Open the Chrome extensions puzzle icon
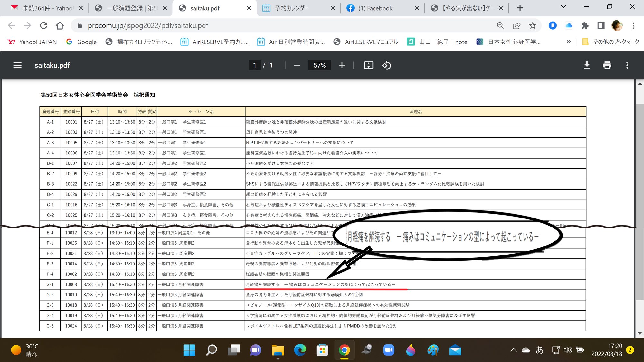The height and width of the screenshot is (362, 644). tap(585, 25)
